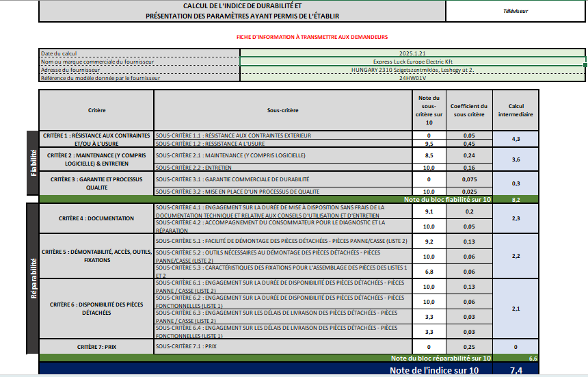The height and width of the screenshot is (377, 588).
Task: Select the Note de l'indice sur 10 label
Action: tap(434, 370)
